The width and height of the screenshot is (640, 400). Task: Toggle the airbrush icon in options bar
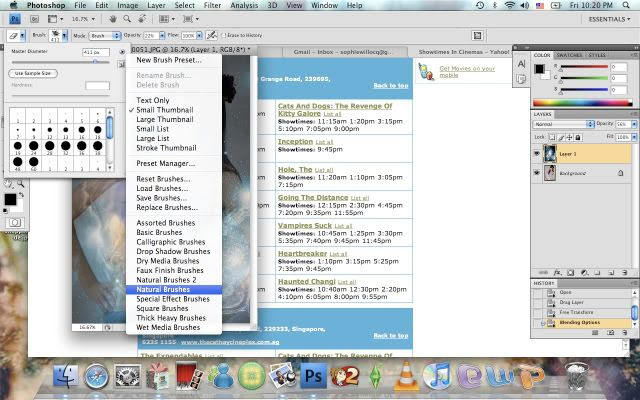coord(211,36)
